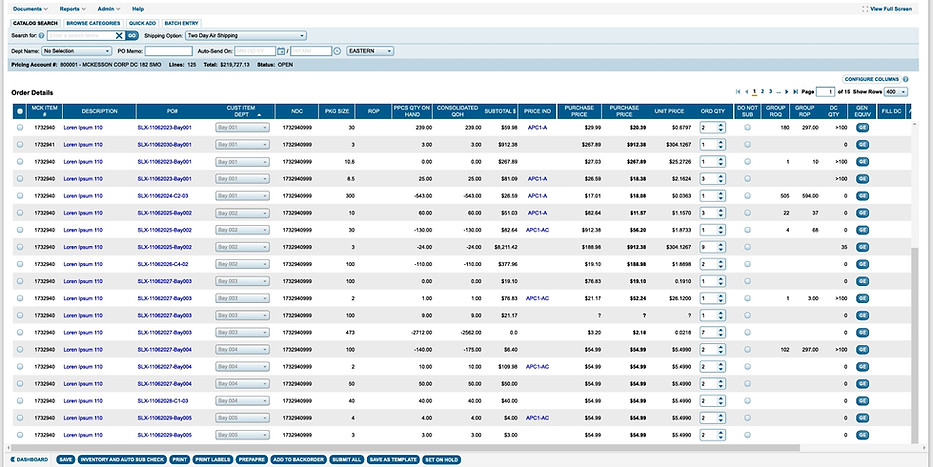This screenshot has width=933, height=467.
Task: Switch to the Batch Entry tab
Action: (x=181, y=23)
